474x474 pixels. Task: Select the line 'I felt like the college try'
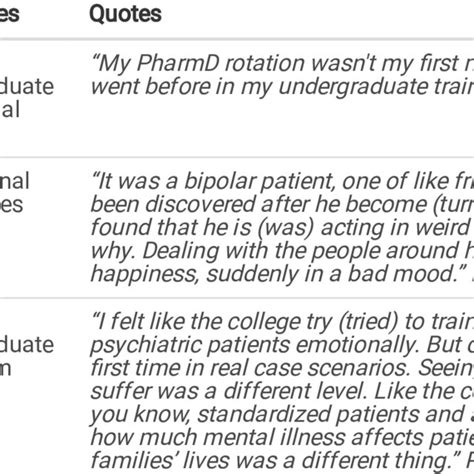(x=282, y=322)
